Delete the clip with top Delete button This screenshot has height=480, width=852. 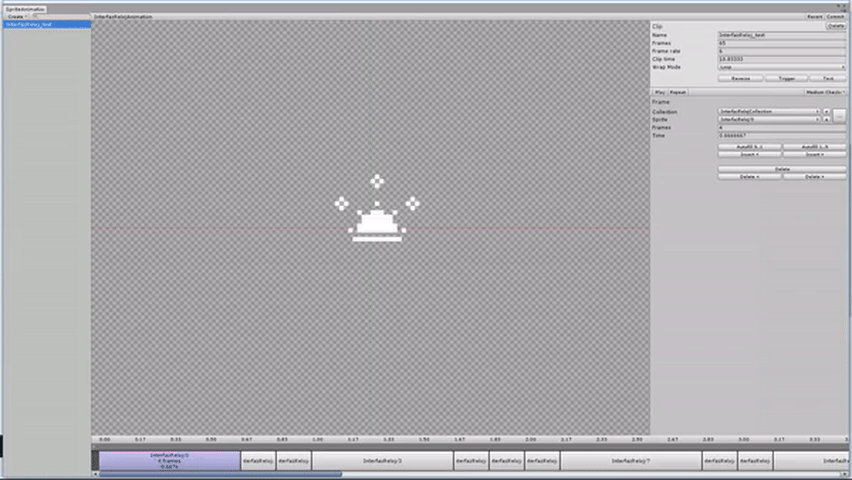[x=835, y=26]
